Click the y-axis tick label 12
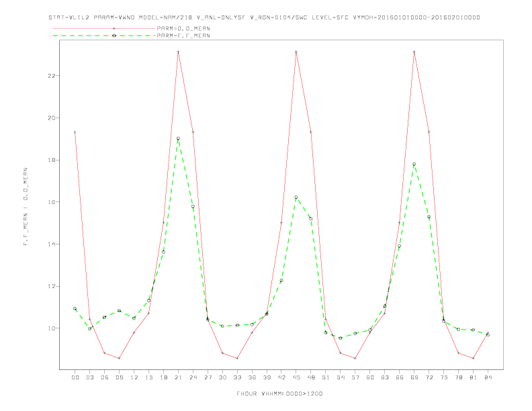This screenshot has width=532, height=411. coord(52,286)
